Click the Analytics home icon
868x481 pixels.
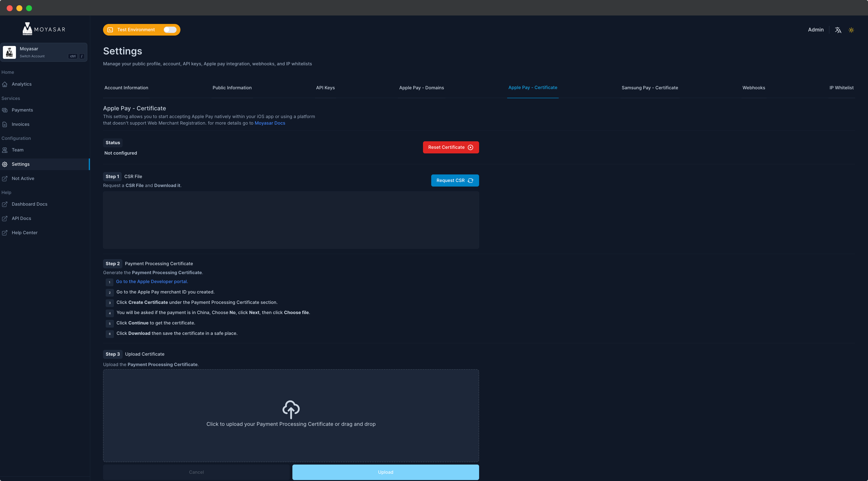[5, 84]
